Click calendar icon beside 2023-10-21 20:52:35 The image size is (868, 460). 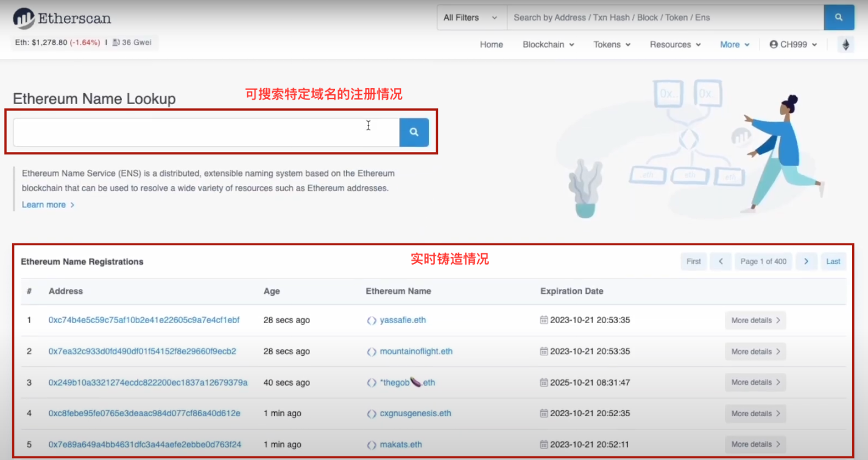click(x=544, y=413)
